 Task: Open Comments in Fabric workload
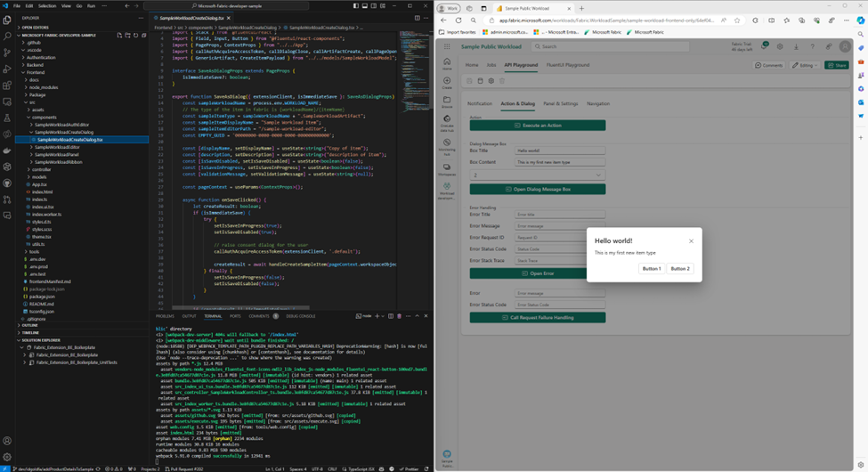coord(769,65)
